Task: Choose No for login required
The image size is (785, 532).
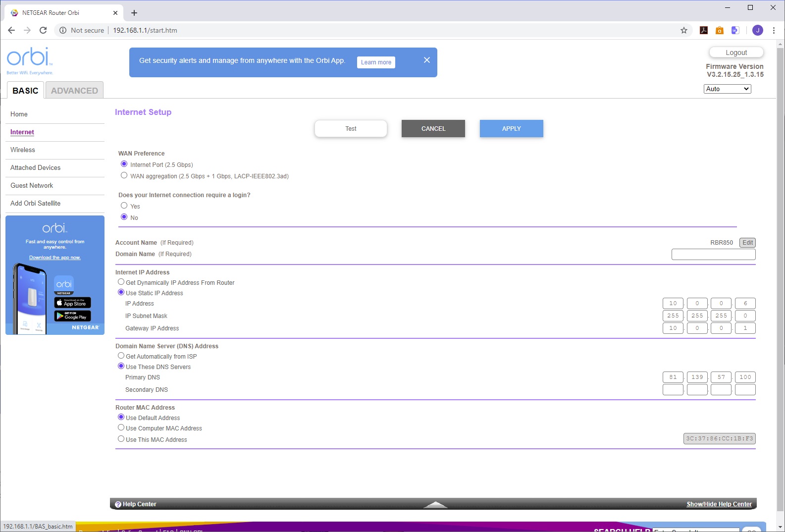Action: [124, 217]
